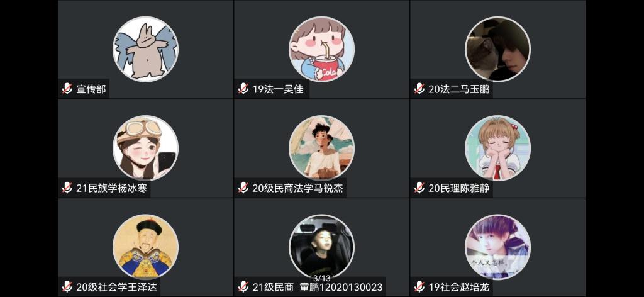Open 马玉鹏's avatar with the cat
The width and height of the screenshot is (644, 297).
tap(498, 49)
